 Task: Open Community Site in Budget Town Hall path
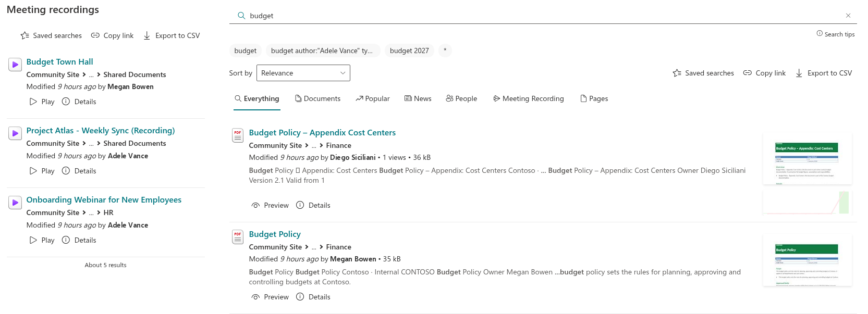(x=53, y=74)
